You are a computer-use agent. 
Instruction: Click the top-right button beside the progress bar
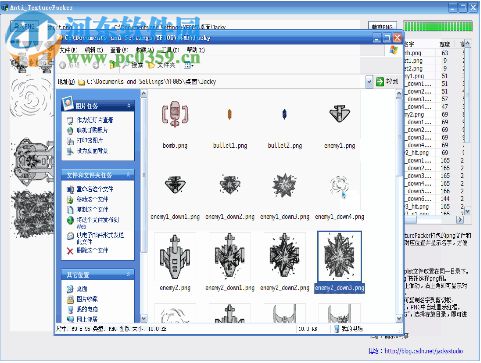click(x=382, y=26)
